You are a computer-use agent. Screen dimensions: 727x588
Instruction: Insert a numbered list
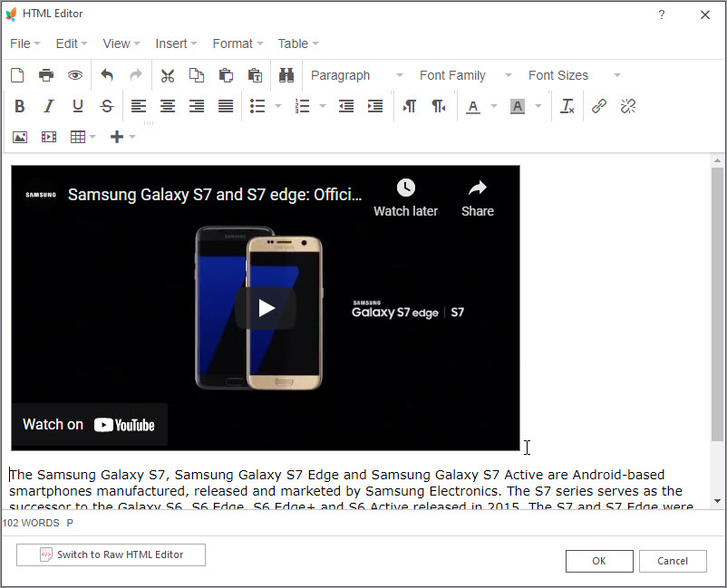(x=302, y=106)
